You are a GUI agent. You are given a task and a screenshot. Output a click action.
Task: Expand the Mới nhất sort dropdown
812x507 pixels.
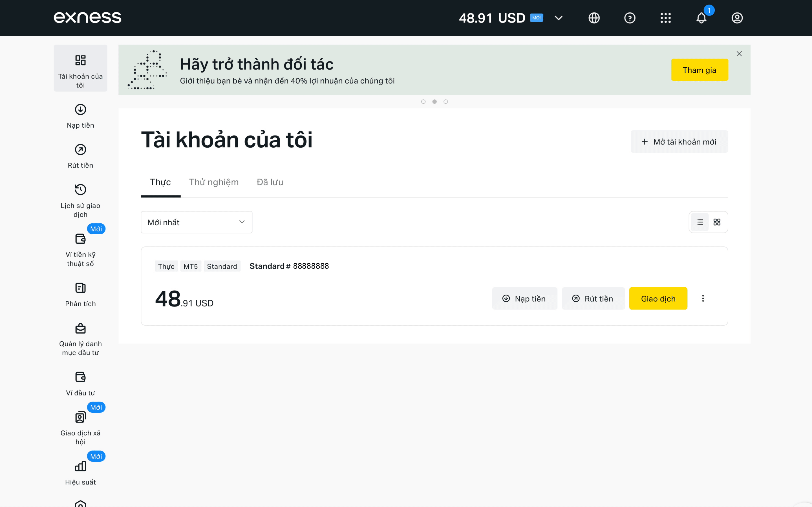click(196, 222)
